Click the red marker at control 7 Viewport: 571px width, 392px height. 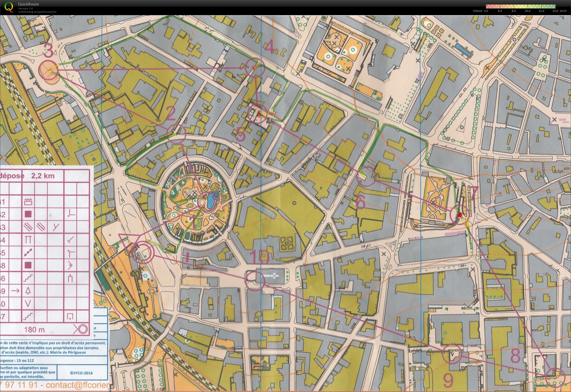click(459, 215)
